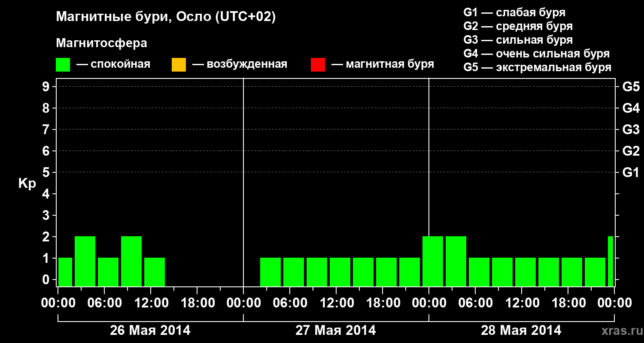Screen dimensions: 644x343
Task: Click the '— спокойная' legend label
Action: 113,65
